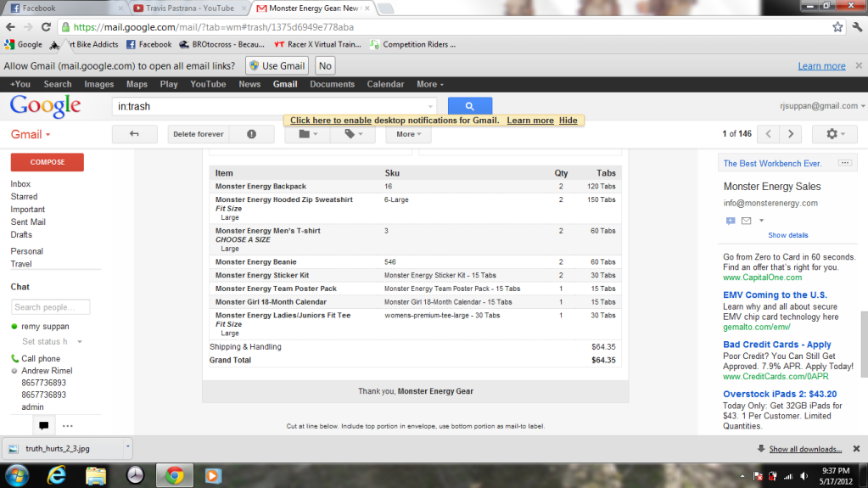Open Internet Explorer from the taskbar
Viewport: 868px width, 488px height.
(58, 475)
